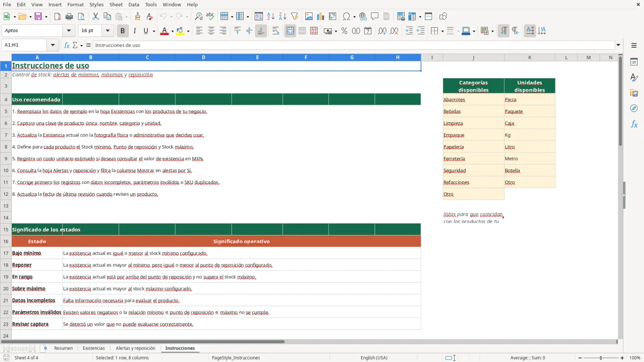Sort descending with the Z-A icon
The width and height of the screenshot is (644, 362).
[282, 17]
